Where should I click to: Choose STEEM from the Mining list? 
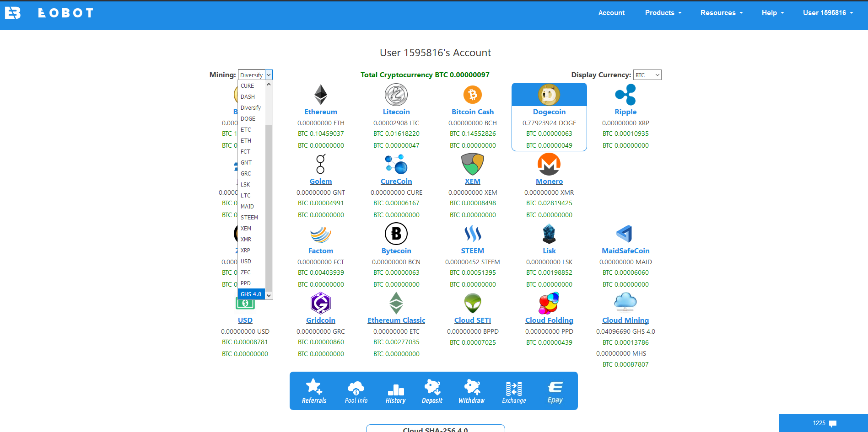251,218
